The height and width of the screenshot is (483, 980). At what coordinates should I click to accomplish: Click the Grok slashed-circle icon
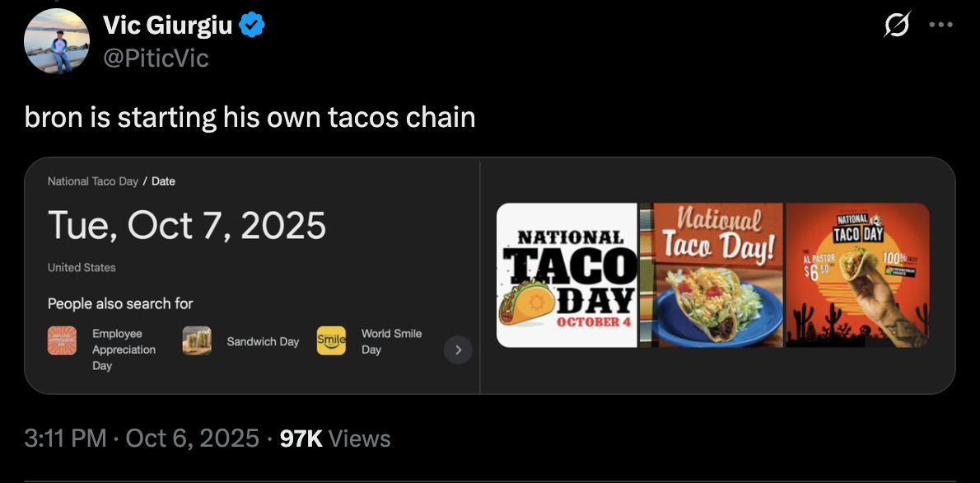tap(895, 26)
